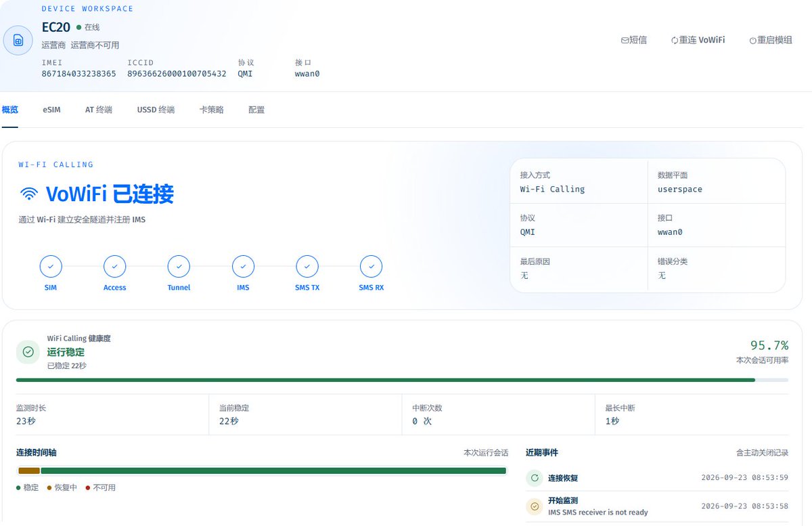Click the 95.7% availability value
This screenshot has width=812, height=526.
769,345
